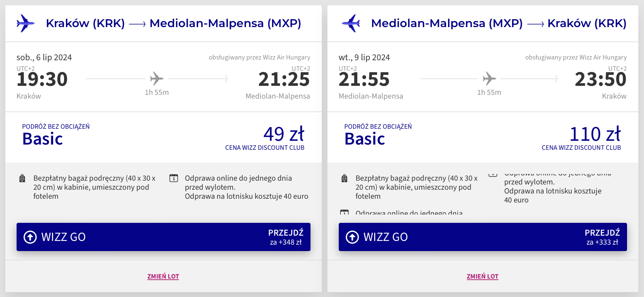Click the airplane icon beside Kraków (KRK) header
Image resolution: width=644 pixels, height=297 pixels.
26,23
